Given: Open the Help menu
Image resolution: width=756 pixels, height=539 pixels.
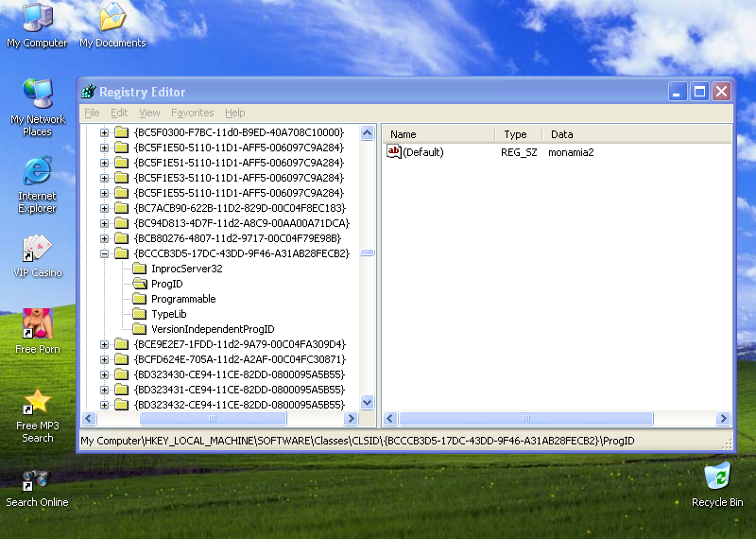Looking at the screenshot, I should [x=234, y=113].
